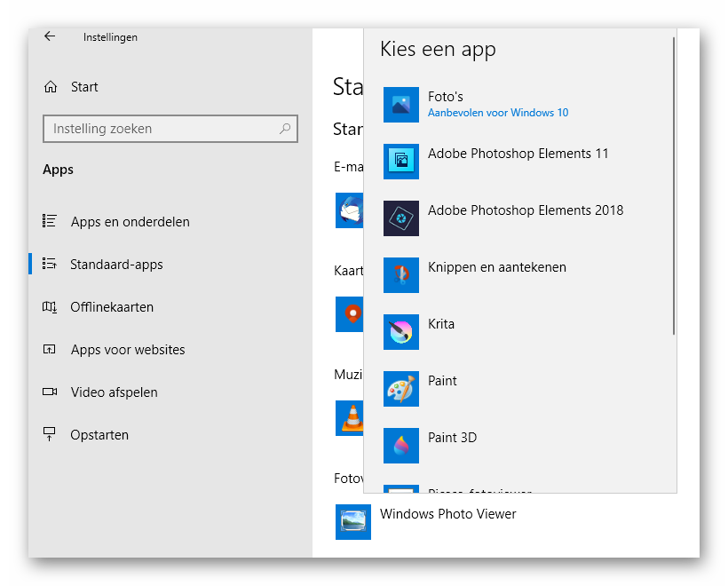Click the app list scrollbar
Image resolution: width=728 pixels, height=586 pixels.
675,186
